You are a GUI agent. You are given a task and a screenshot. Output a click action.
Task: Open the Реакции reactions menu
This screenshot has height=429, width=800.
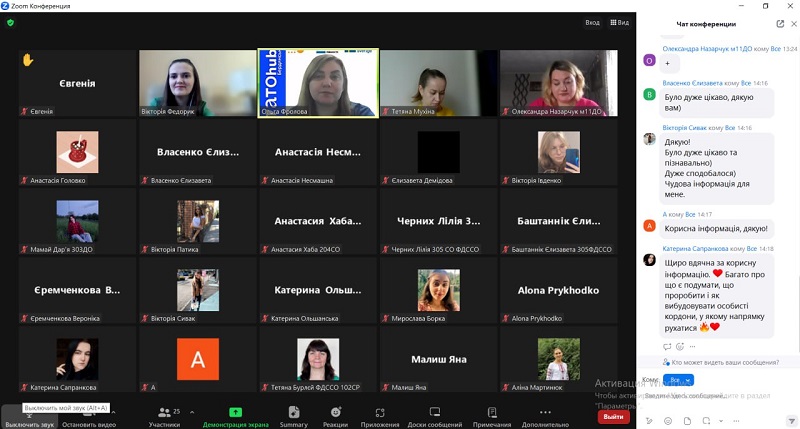coord(335,415)
